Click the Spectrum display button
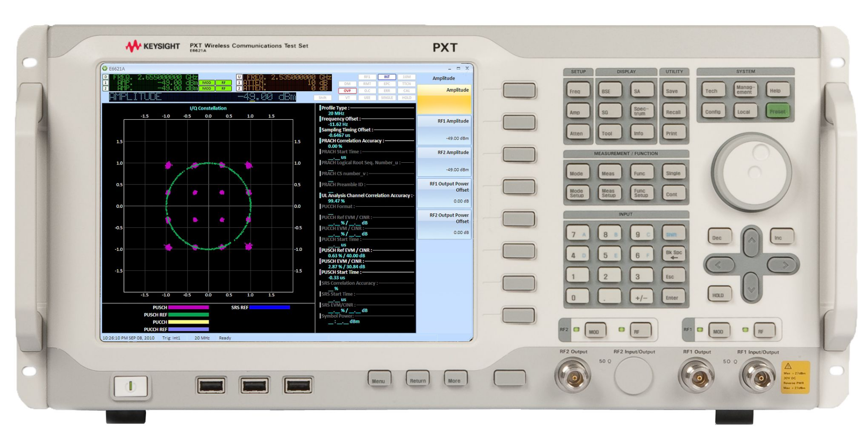 (642, 111)
